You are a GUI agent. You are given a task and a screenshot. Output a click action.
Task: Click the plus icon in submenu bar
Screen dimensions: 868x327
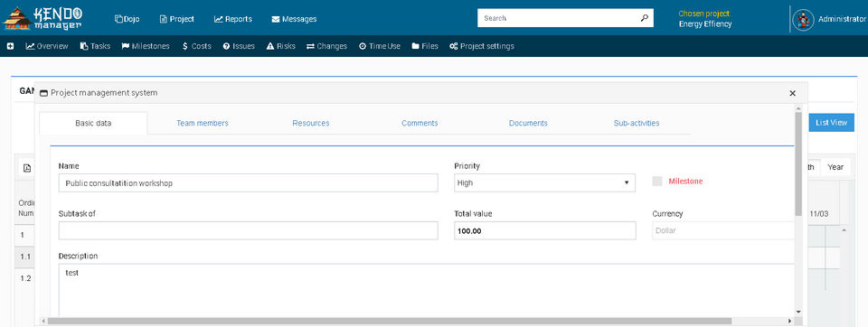click(x=11, y=46)
